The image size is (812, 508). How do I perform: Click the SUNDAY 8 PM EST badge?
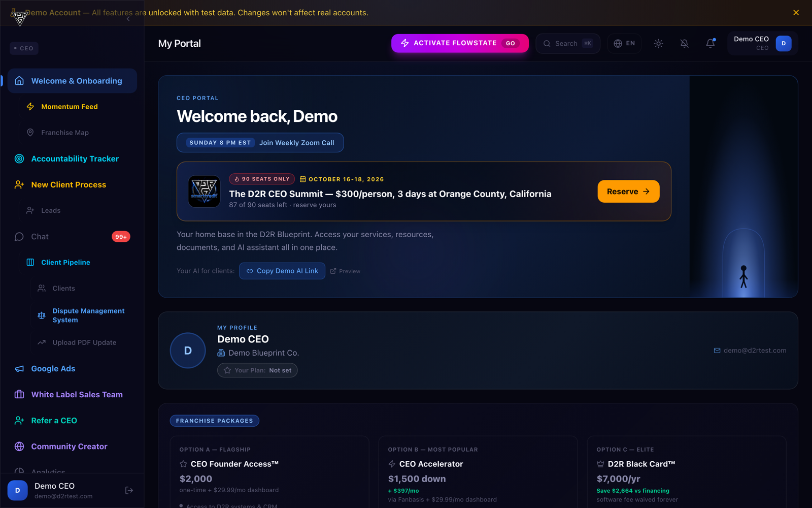click(220, 143)
